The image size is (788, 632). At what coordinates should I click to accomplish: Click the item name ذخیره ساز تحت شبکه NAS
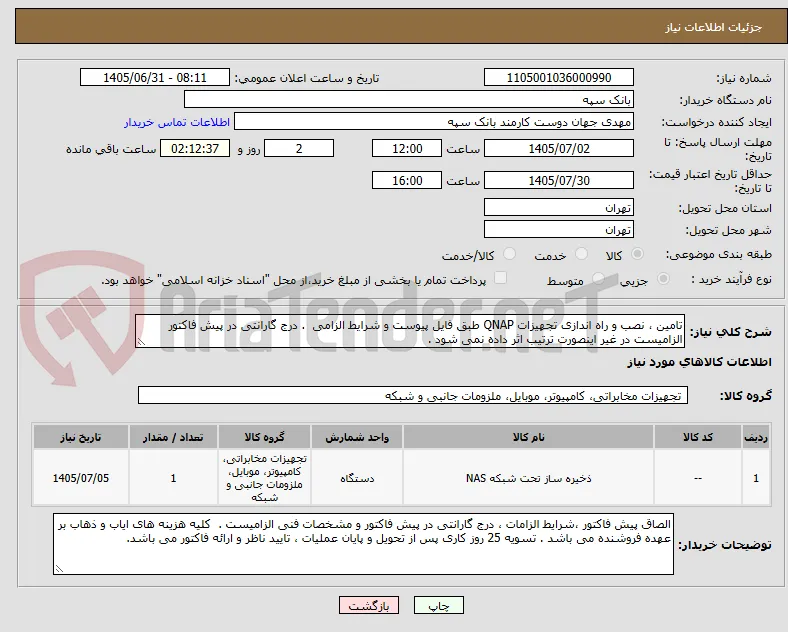[x=528, y=478]
